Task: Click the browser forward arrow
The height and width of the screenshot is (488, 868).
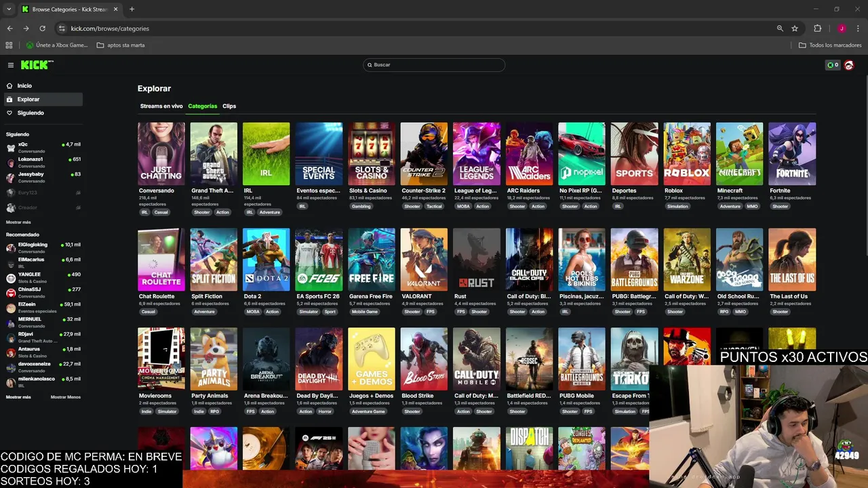Action: tap(26, 28)
